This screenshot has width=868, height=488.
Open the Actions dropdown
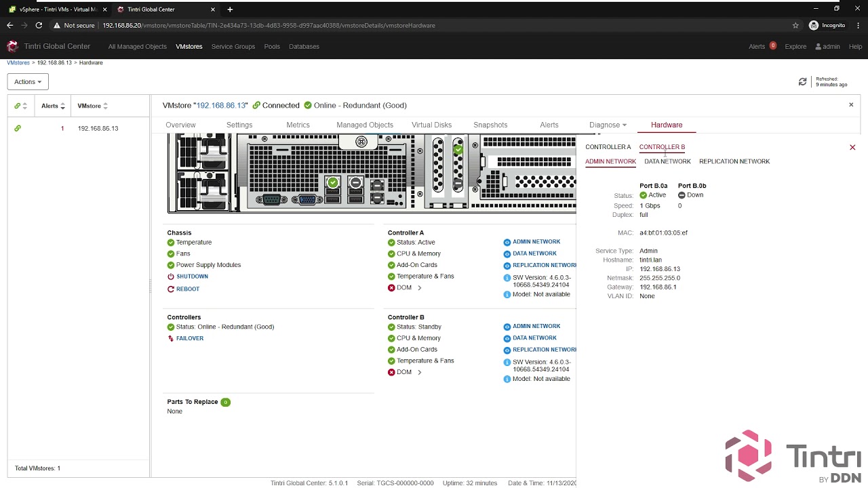click(x=28, y=81)
